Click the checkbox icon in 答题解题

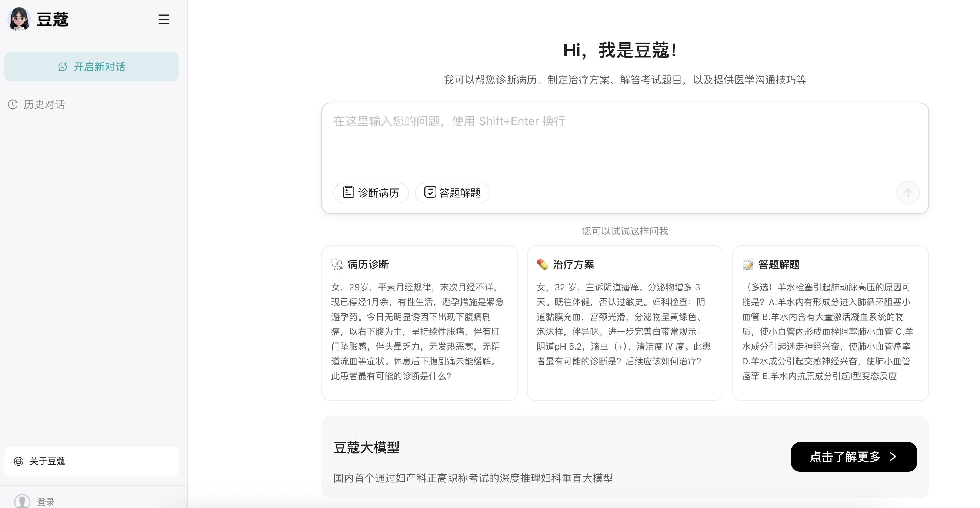(x=430, y=192)
